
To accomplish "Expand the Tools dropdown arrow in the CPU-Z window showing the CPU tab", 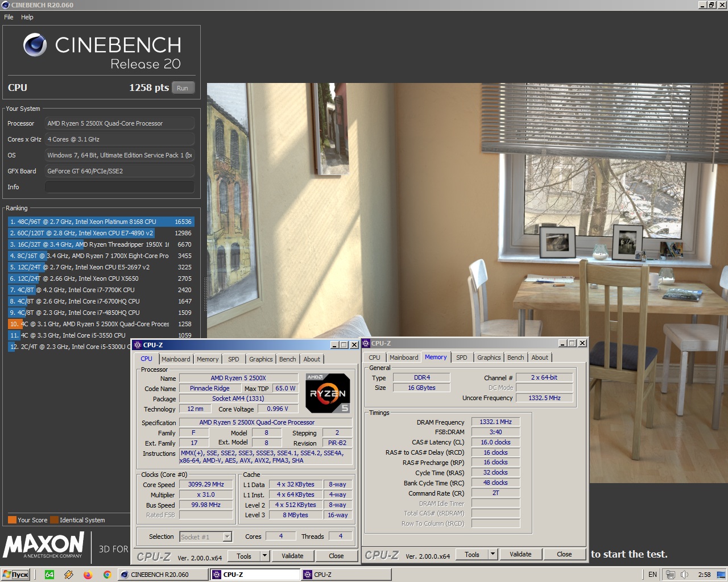I will coord(264,556).
